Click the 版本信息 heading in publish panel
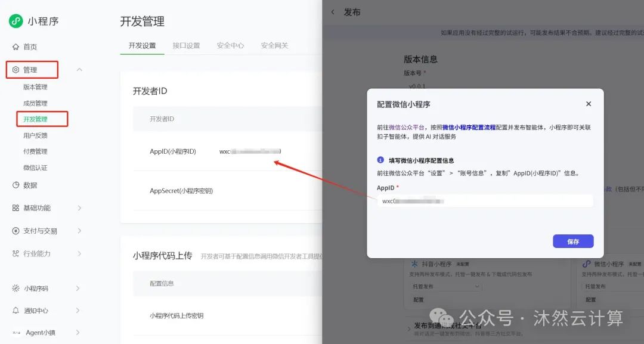Image resolution: width=644 pixels, height=344 pixels. click(420, 59)
